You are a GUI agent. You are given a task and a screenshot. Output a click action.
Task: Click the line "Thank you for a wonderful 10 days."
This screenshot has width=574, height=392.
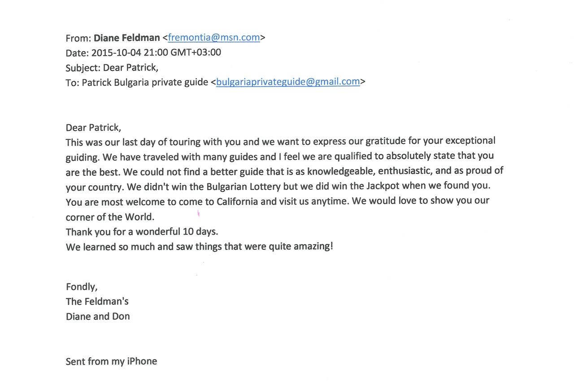coord(142,232)
